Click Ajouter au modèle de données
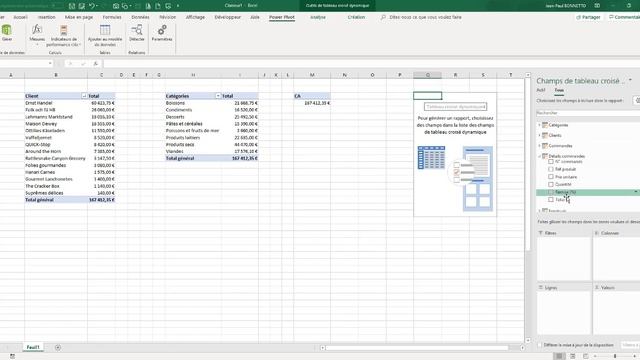The image size is (640, 360). click(105, 35)
